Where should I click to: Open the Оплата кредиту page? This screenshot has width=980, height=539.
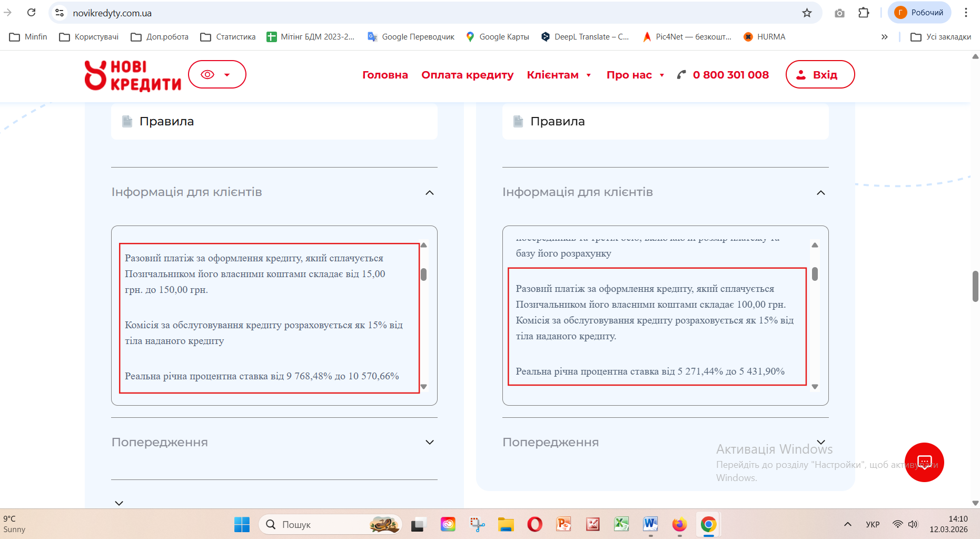click(467, 75)
